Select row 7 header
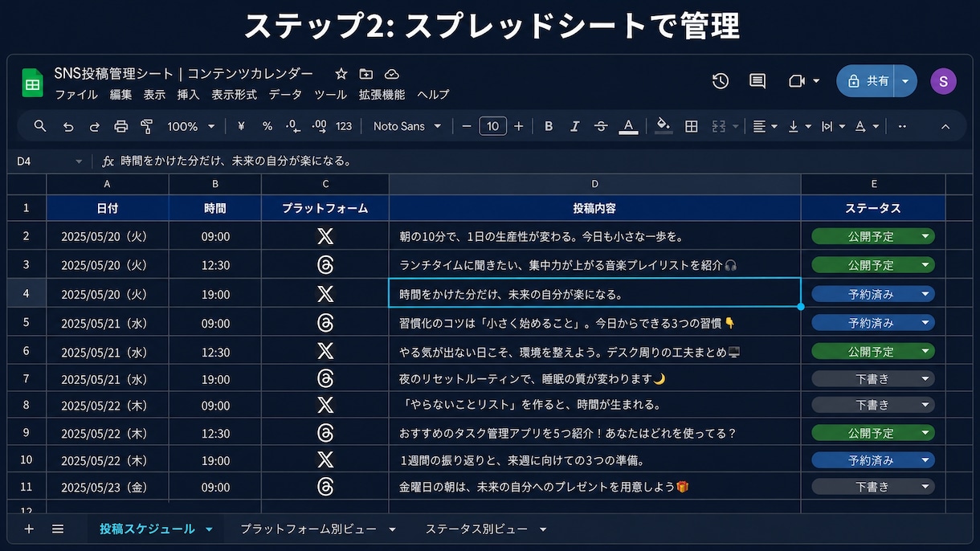This screenshot has width=980, height=551. point(27,378)
